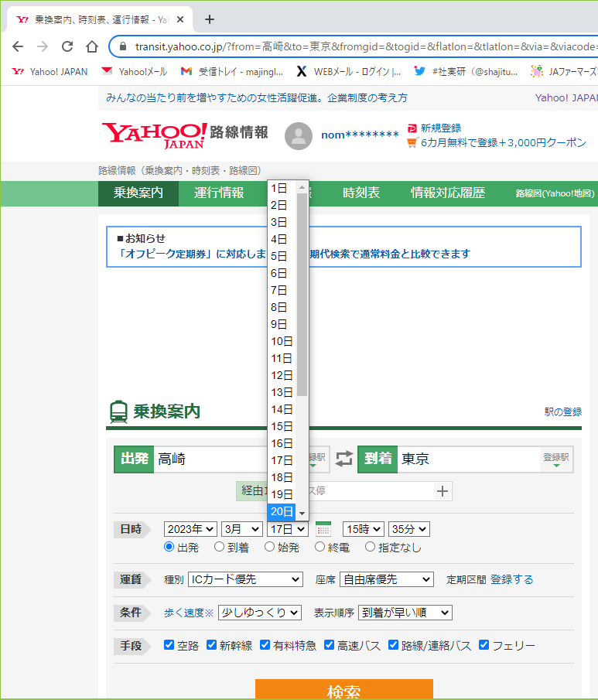Click the browser back arrow

tap(18, 46)
